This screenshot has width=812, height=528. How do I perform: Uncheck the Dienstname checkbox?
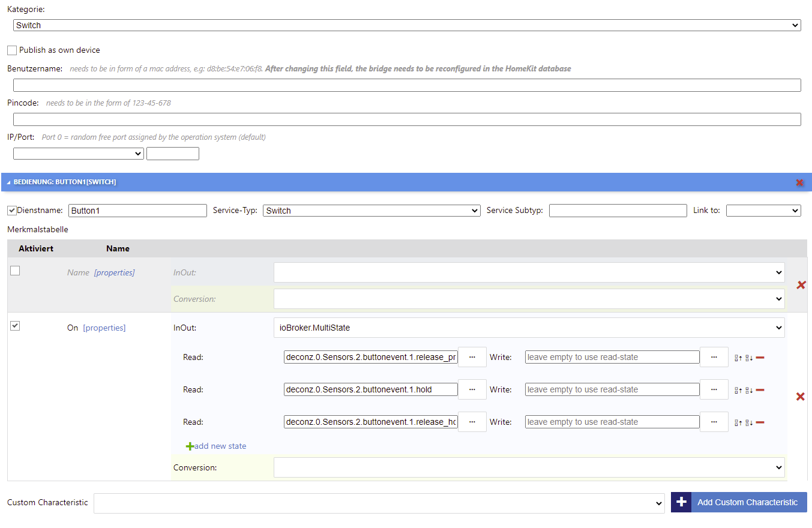click(11, 211)
